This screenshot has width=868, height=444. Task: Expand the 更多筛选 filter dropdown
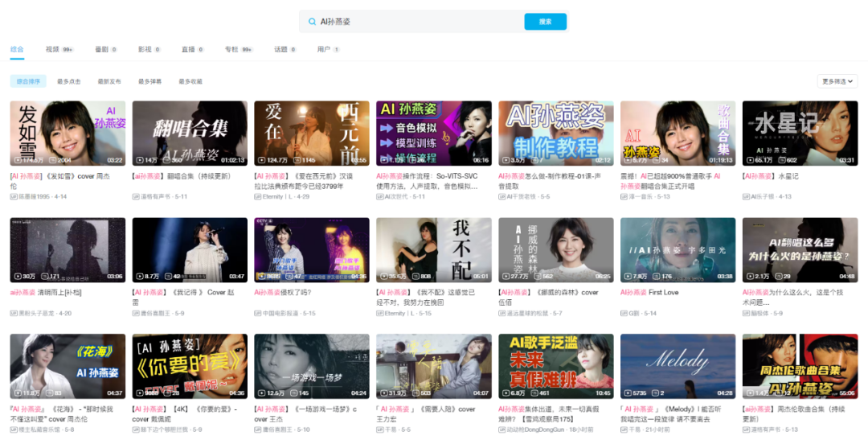point(837,81)
